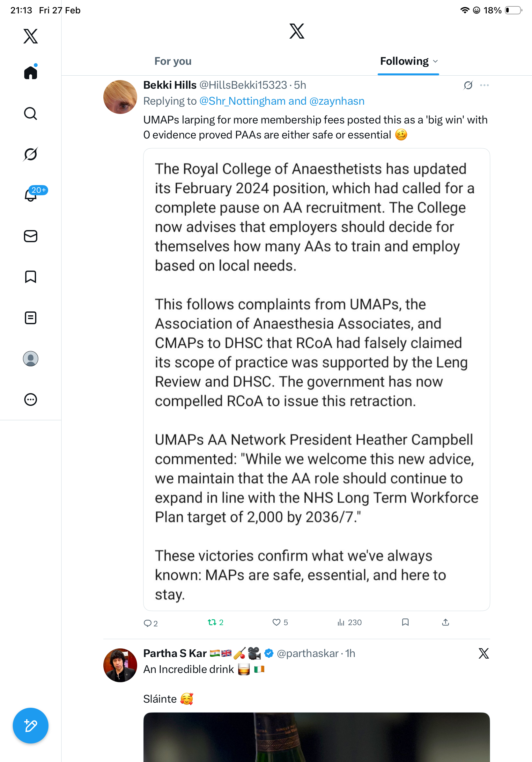Open the share icon on Bekki's post

pyautogui.click(x=446, y=622)
